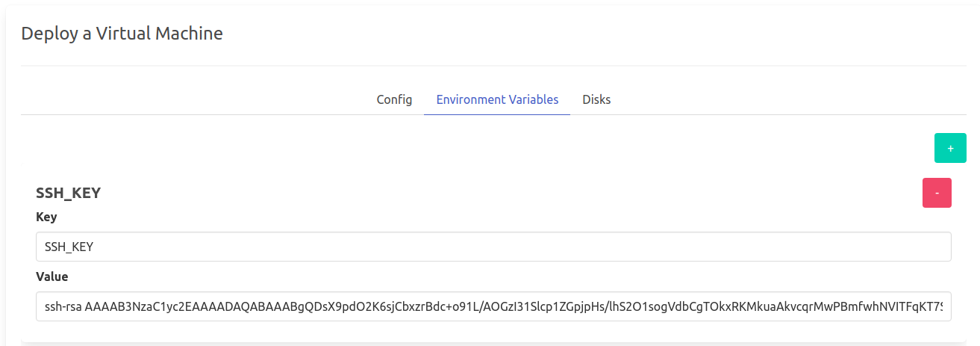The width and height of the screenshot is (980, 346).
Task: Hit the teal plus icon above SSH_KEY
Action: tap(949, 148)
